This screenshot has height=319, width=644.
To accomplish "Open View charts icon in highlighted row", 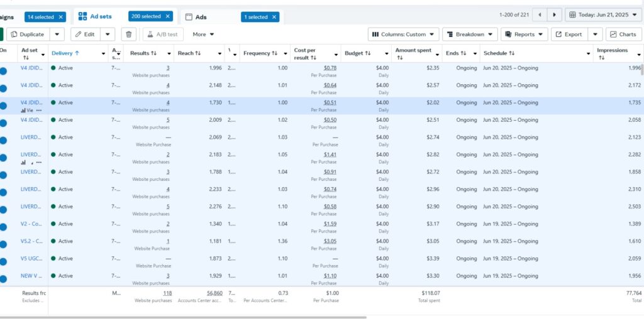I will click(23, 111).
